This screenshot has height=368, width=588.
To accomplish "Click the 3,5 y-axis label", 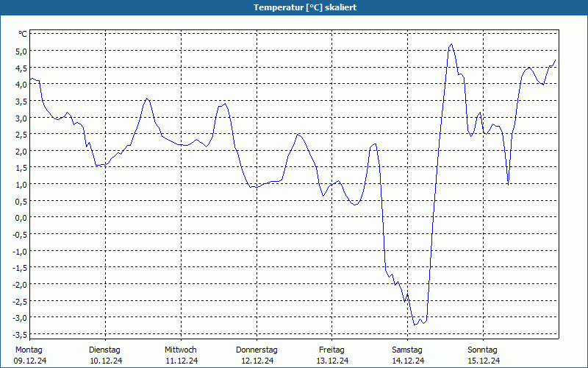I will 21,102.
